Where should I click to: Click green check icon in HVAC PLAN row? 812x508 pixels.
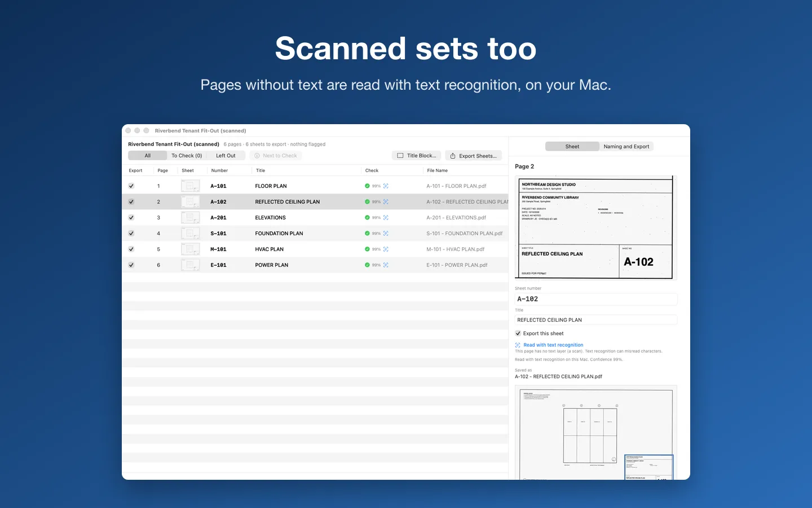[367, 249]
